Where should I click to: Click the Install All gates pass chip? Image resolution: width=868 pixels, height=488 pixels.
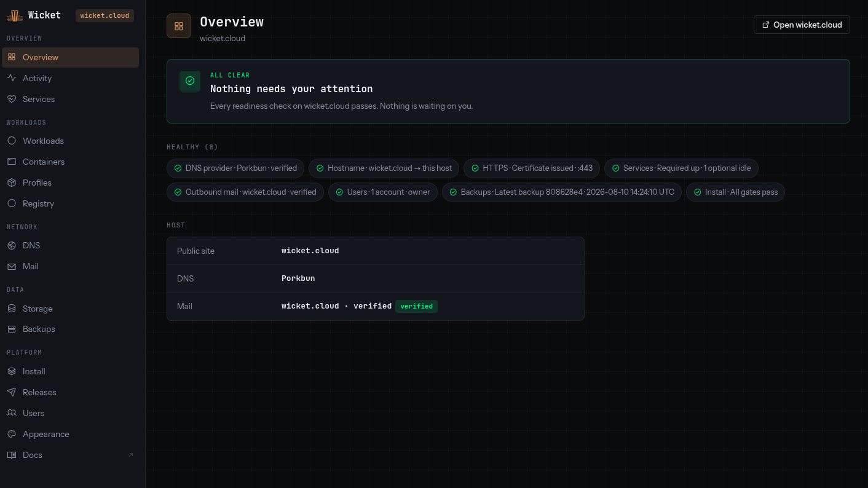point(735,192)
